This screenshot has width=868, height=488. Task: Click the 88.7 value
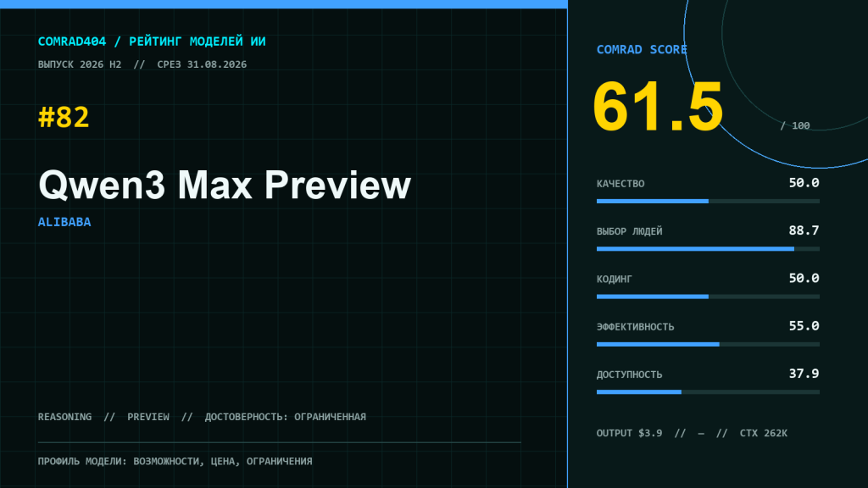pos(804,230)
